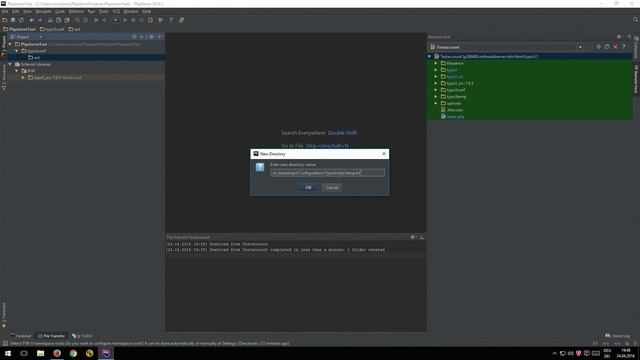Click the Help question-mark toolbar icon
Screen dimensions: 640x360
point(171,20)
